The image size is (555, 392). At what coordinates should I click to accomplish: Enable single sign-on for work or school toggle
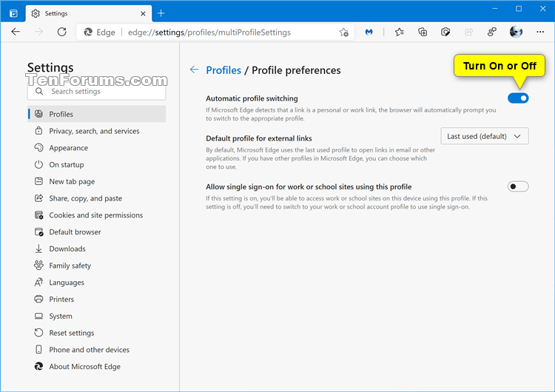click(x=518, y=186)
